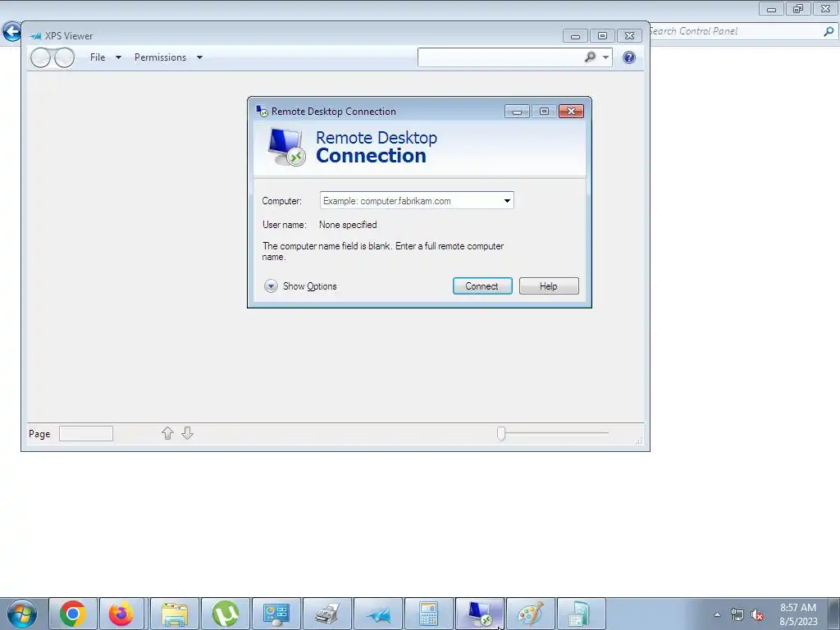Click the XPS Viewer back navigation button

point(41,57)
